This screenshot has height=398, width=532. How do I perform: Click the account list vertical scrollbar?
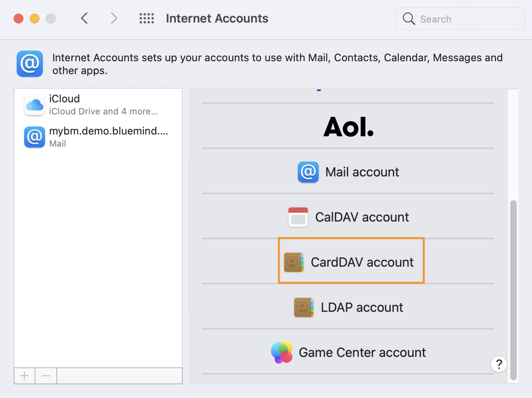(513, 290)
